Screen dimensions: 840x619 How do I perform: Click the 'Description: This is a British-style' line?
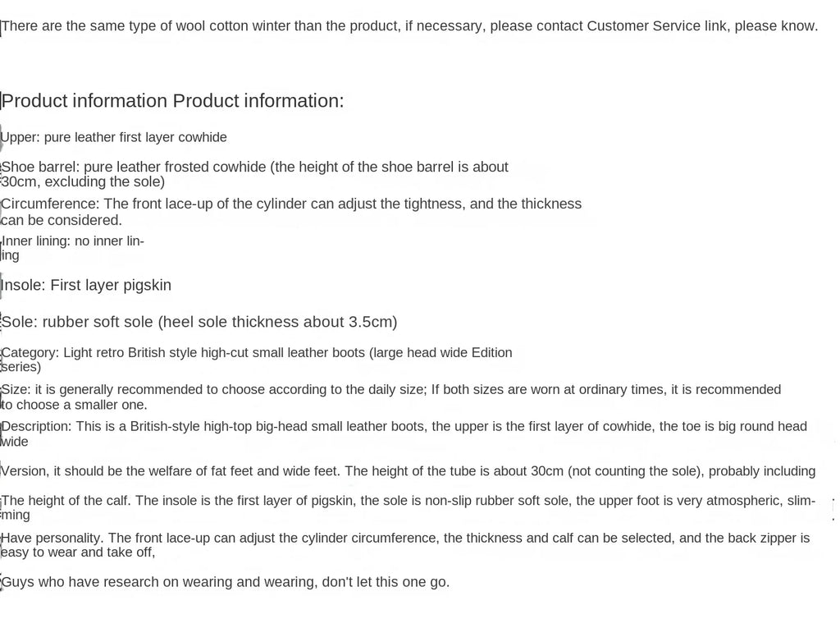(404, 427)
